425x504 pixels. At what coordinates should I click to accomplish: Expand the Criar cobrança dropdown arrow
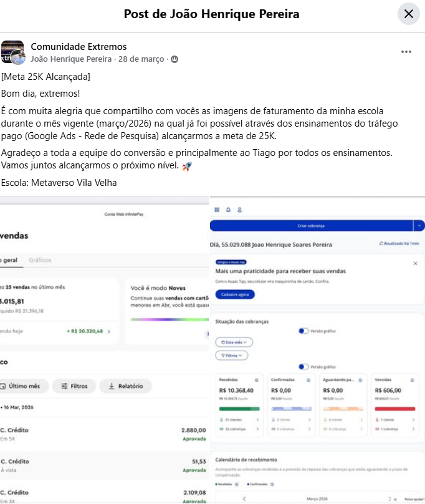(x=419, y=226)
